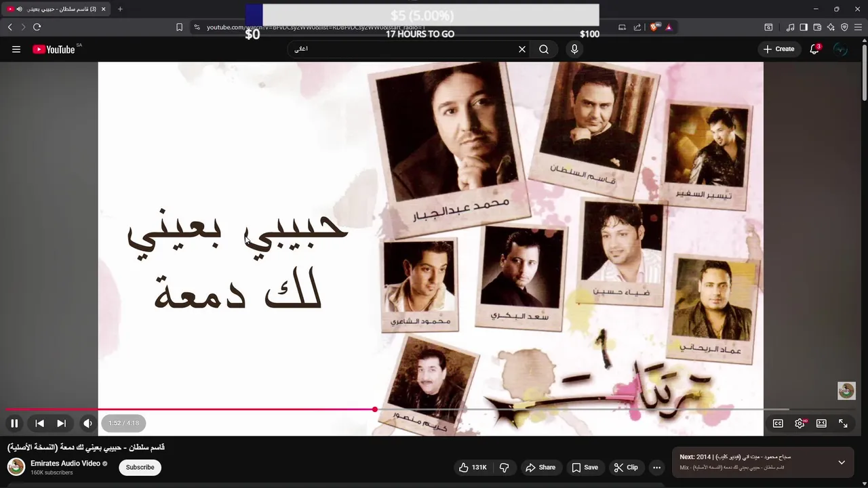Bookmark this page
Image resolution: width=868 pixels, height=488 pixels.
[179, 27]
